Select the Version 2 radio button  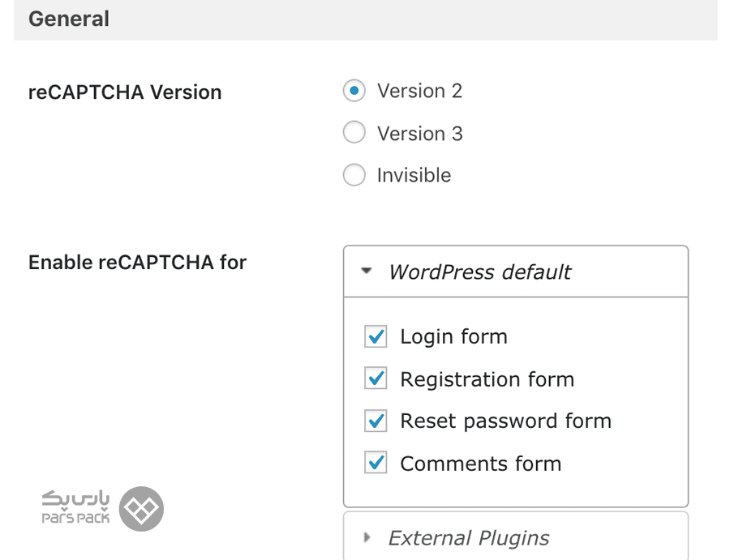tap(354, 91)
